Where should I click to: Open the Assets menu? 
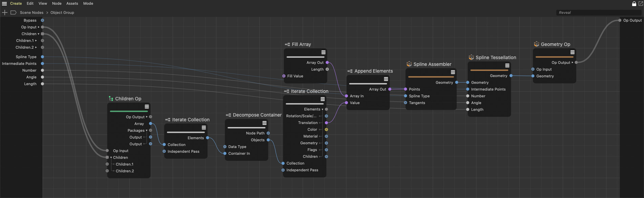(72, 3)
